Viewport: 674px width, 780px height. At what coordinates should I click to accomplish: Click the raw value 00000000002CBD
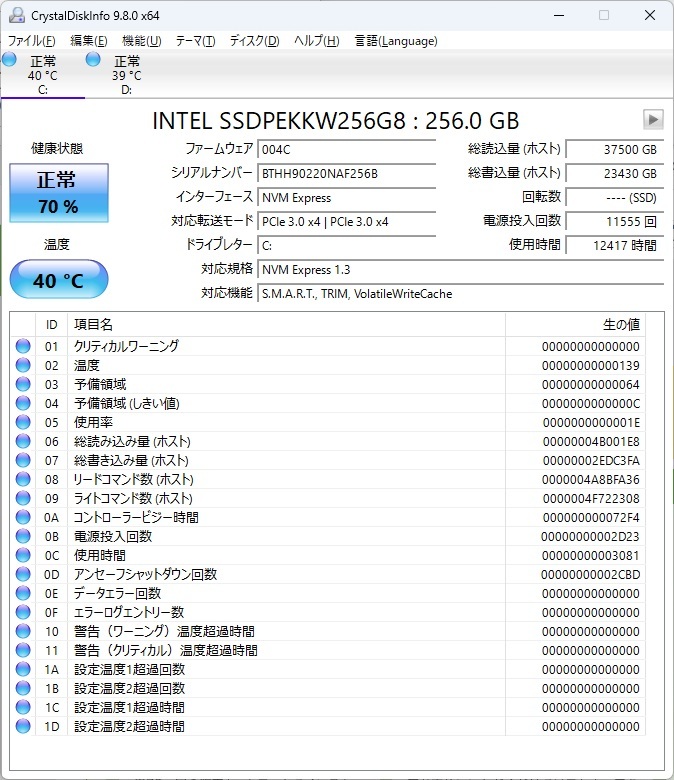(590, 575)
